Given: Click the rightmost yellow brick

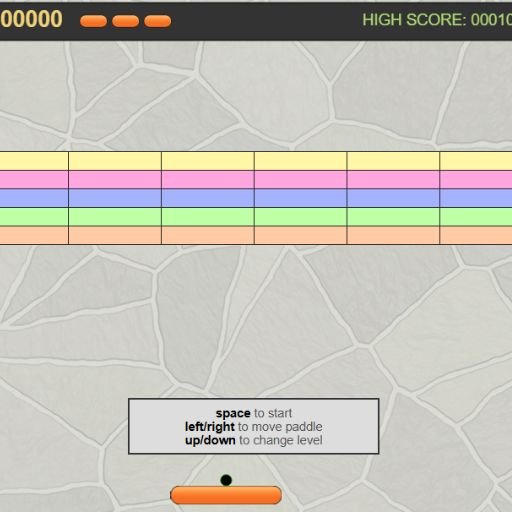Looking at the screenshot, I should pyautogui.click(x=476, y=161).
